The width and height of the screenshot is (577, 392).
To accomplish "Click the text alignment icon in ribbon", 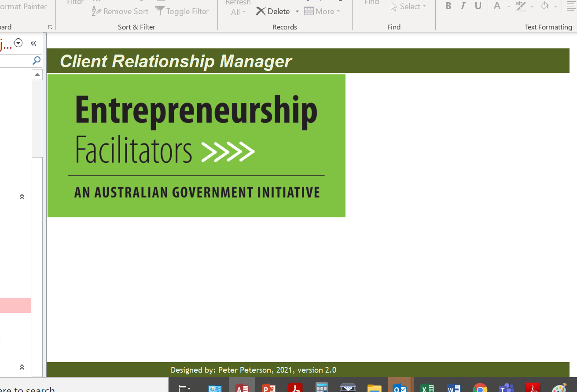I will (x=571, y=6).
